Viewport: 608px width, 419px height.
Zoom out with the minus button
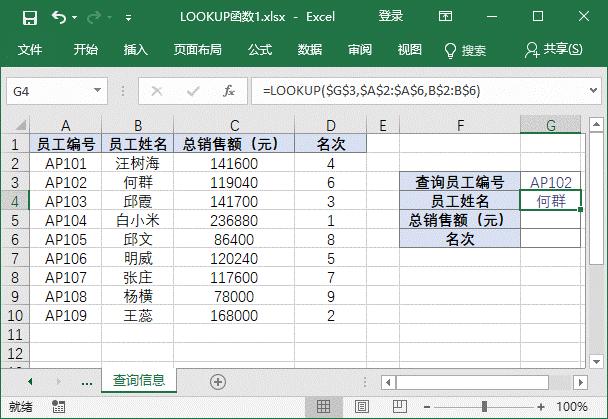pyautogui.click(x=427, y=407)
